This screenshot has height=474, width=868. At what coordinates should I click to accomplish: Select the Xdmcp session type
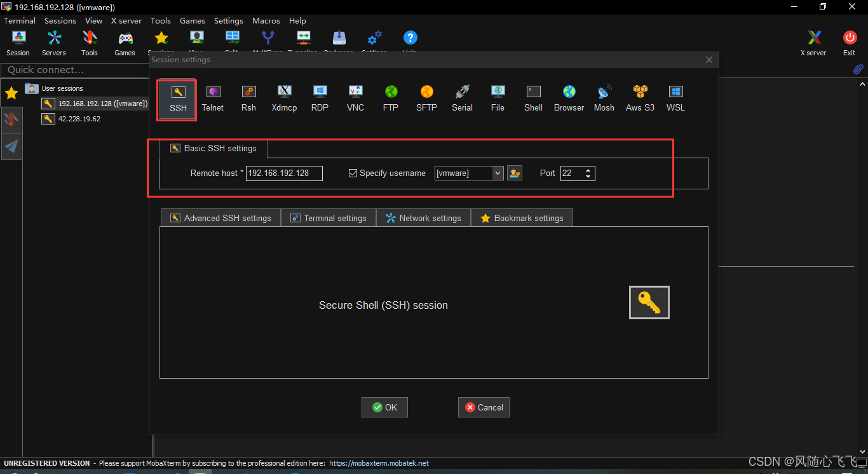click(x=284, y=100)
